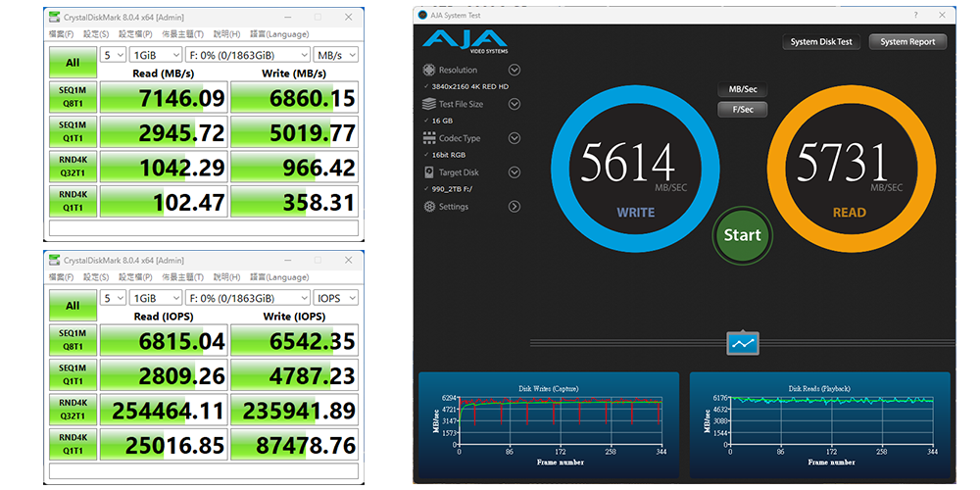The width and height of the screenshot is (980, 490).
Task: Click the Codec Type icon
Action: click(x=429, y=138)
